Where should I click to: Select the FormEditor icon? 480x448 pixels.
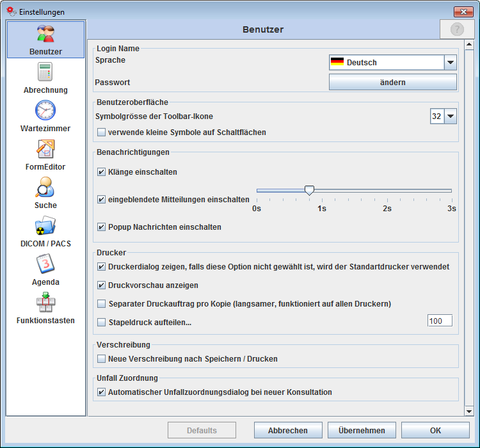click(45, 149)
